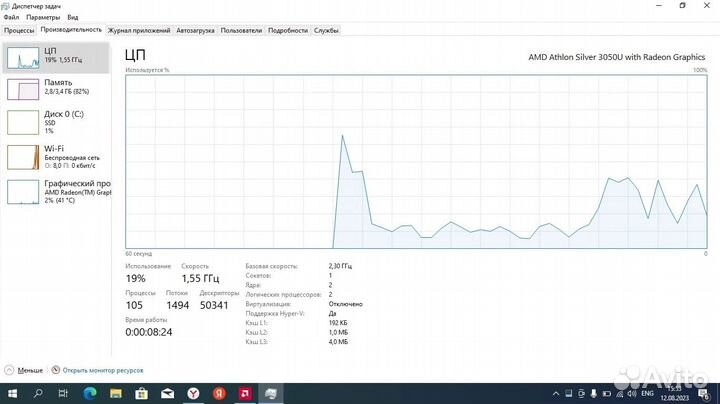This screenshot has height=404, width=720.
Task: Click the CPU usage graph area
Action: point(416,162)
